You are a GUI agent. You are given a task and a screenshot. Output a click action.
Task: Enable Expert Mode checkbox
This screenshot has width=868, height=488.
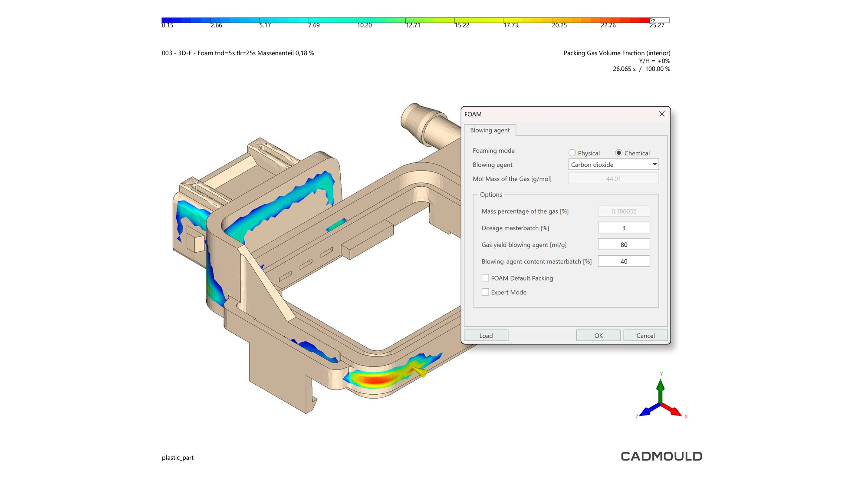coord(485,292)
